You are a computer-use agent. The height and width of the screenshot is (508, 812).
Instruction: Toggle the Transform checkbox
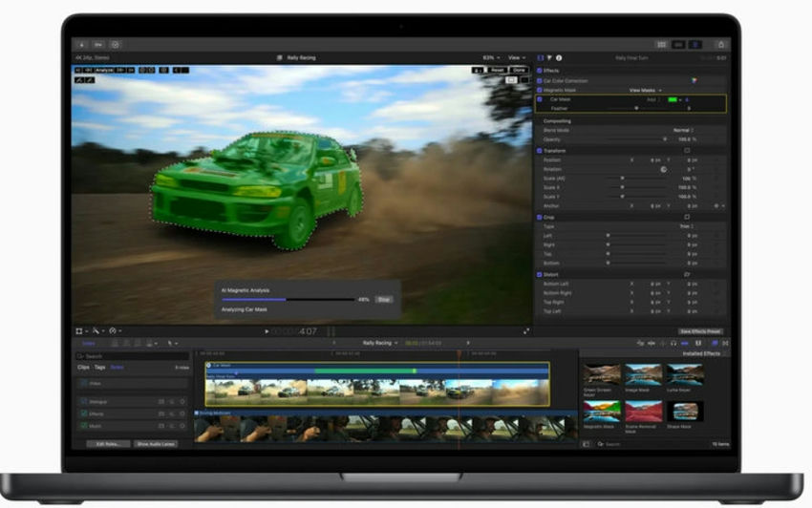tap(540, 151)
